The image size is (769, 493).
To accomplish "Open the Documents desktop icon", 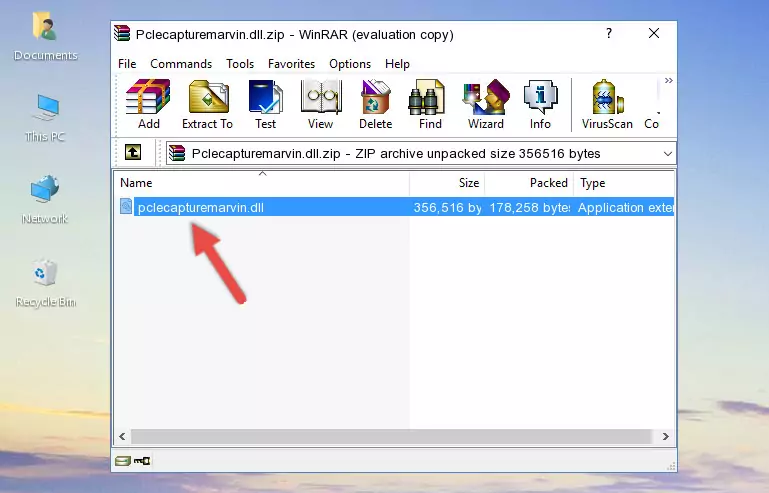I will pos(45,36).
